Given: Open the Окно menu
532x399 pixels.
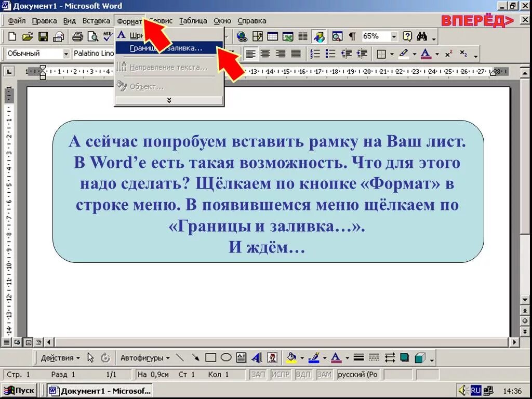Looking at the screenshot, I should [222, 21].
